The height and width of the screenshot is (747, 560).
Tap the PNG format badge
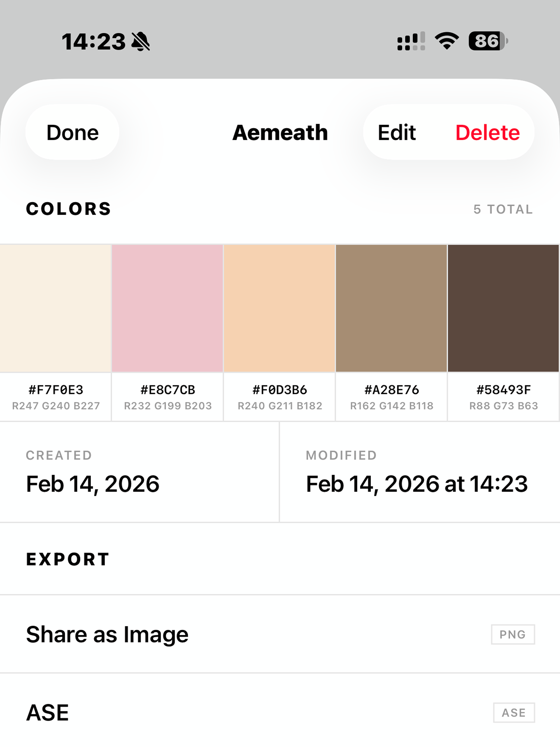point(513,635)
